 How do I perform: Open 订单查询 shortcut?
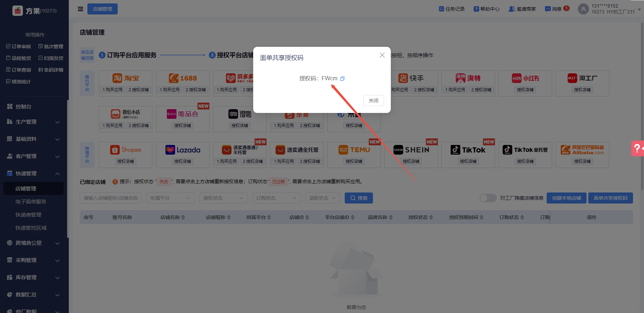(x=19, y=70)
